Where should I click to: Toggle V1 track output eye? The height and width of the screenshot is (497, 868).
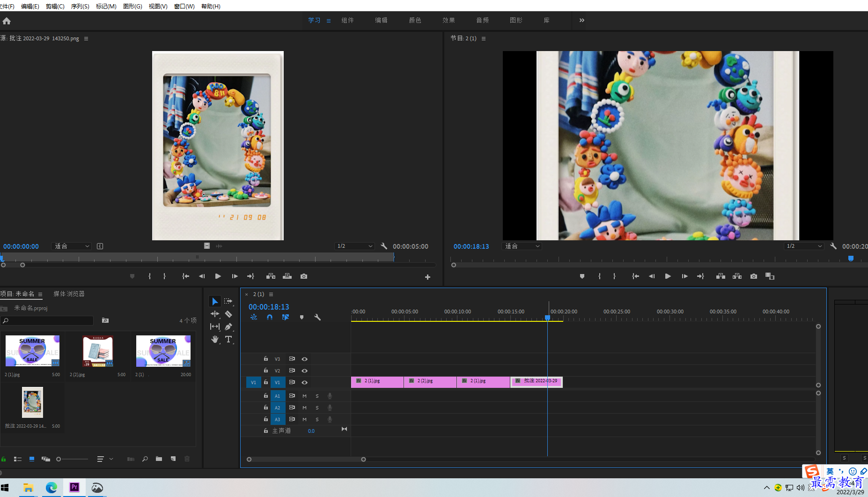[x=304, y=382]
